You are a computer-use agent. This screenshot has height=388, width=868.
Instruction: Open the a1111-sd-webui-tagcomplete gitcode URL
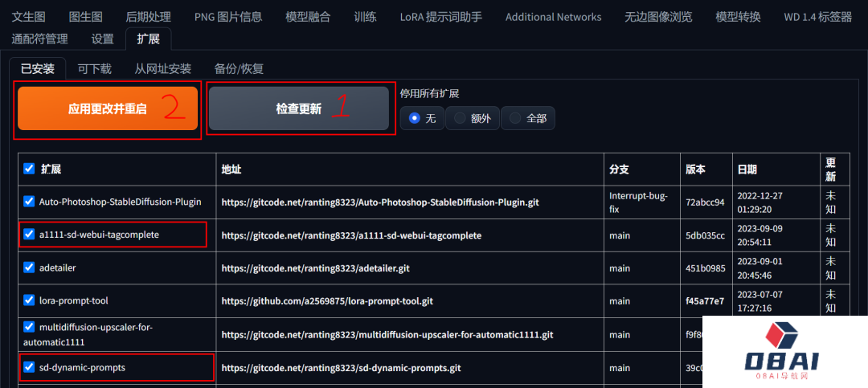(351, 235)
